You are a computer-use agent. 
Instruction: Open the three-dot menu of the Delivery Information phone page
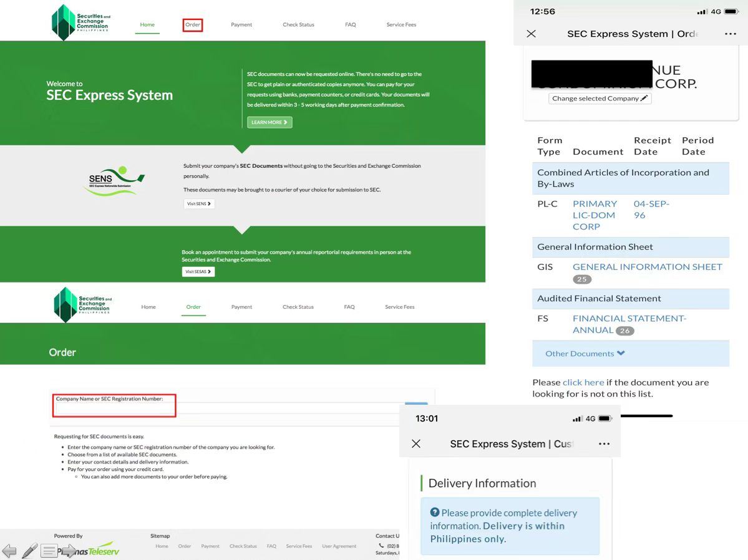tap(604, 443)
